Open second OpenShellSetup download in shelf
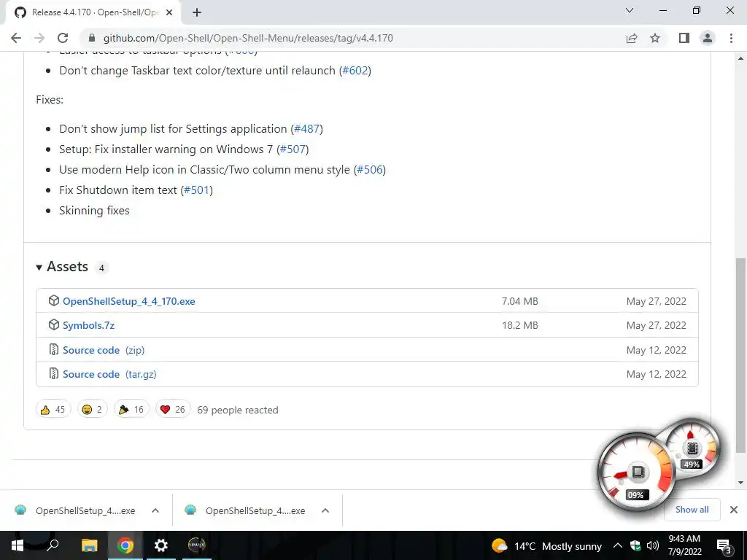This screenshot has width=747, height=560. pos(245,510)
